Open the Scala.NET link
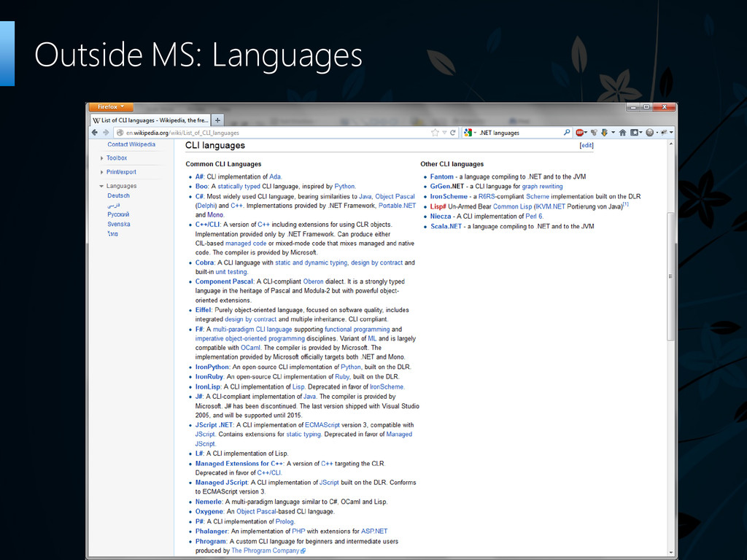This screenshot has height=560, width=747. (x=446, y=226)
